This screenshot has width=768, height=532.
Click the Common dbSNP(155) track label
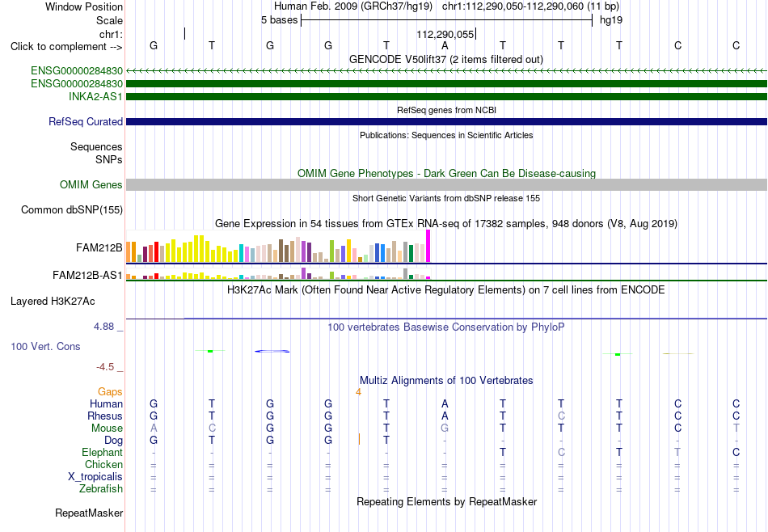tap(72, 209)
